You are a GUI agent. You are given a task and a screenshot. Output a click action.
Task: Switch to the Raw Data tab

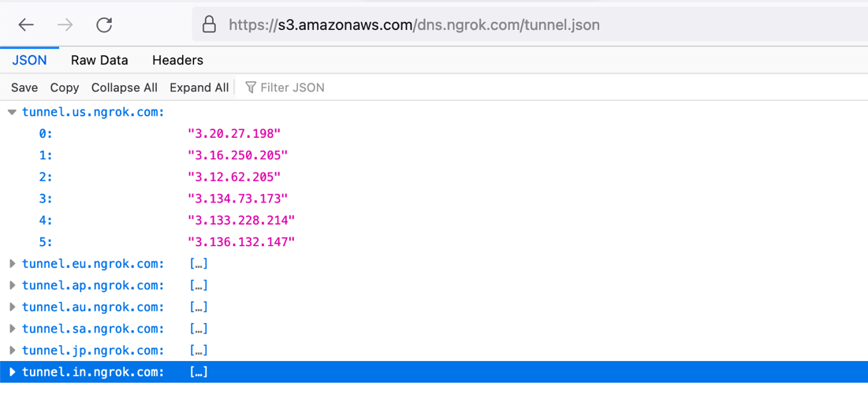tap(99, 60)
